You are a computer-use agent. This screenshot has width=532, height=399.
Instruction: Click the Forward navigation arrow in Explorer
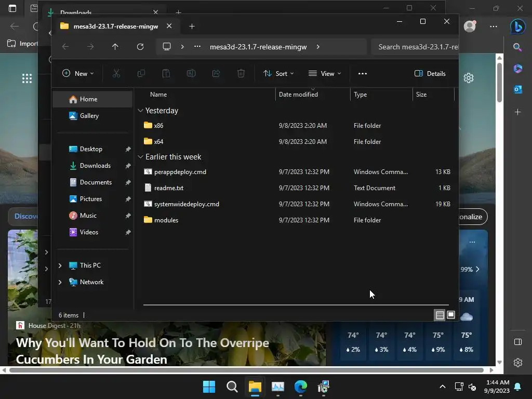tap(90, 47)
